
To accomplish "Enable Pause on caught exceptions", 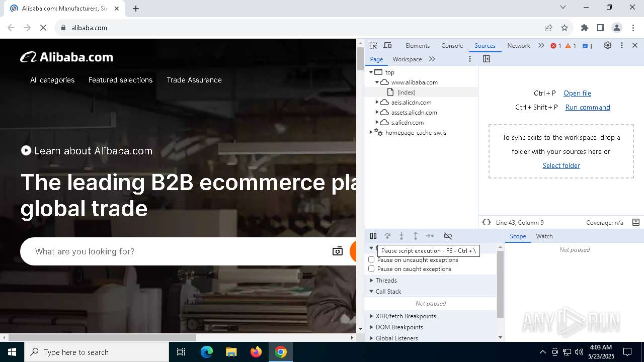I will [371, 269].
